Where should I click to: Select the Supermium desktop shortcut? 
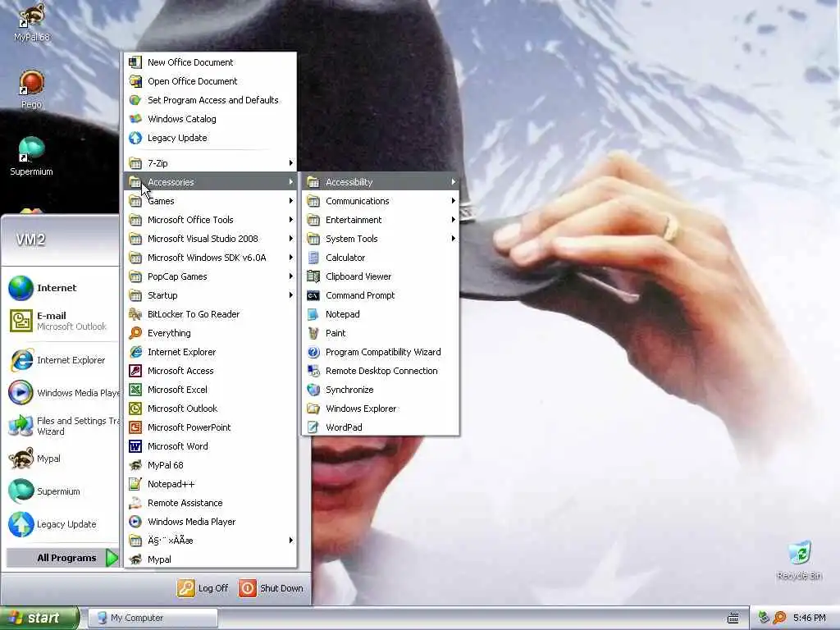click(x=32, y=157)
